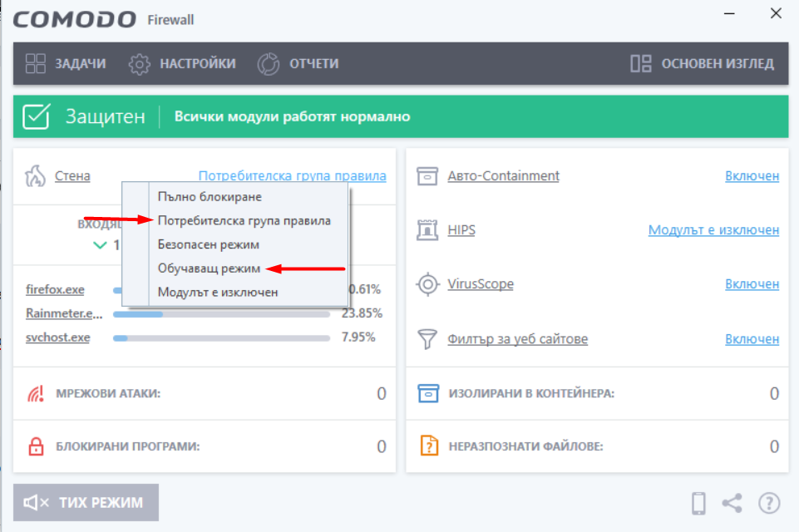Toggle Авто-Containment Включен status link
Image resolution: width=799 pixels, height=532 pixels.
(x=752, y=175)
